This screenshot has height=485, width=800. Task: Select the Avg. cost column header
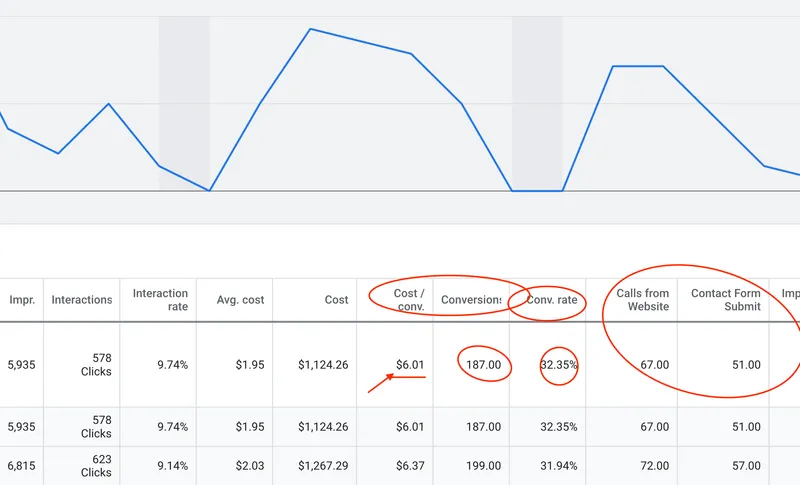coord(240,300)
